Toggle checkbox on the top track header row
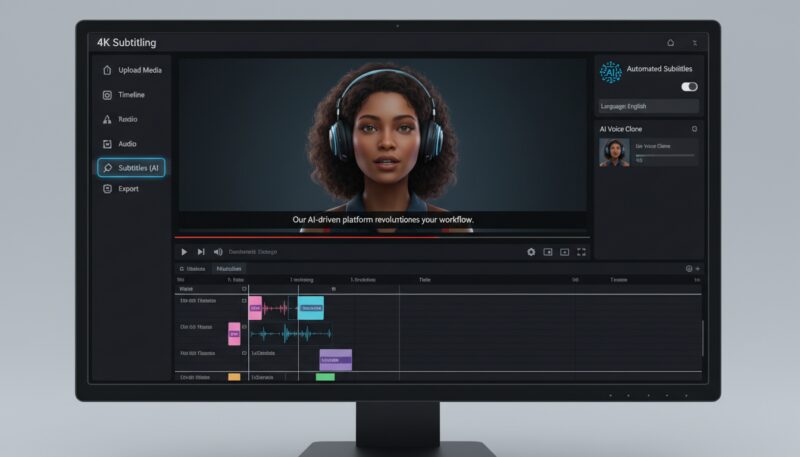800x457 pixels. point(244,289)
